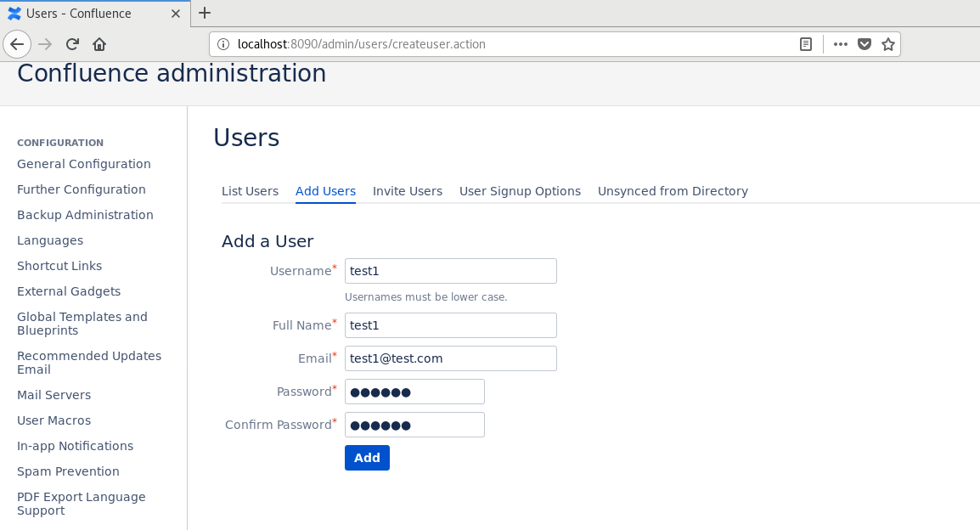Click the Confluence favicon on the tab
Screen dimensions: 980x530
pos(14,14)
